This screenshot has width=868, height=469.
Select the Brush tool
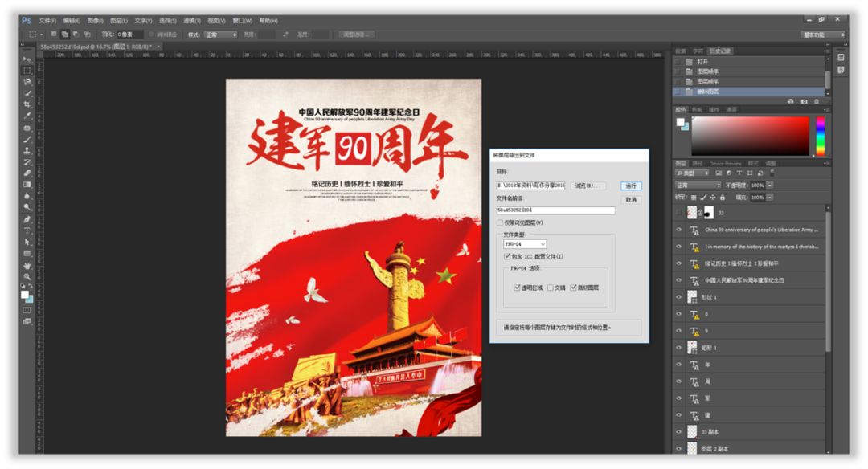tap(27, 140)
